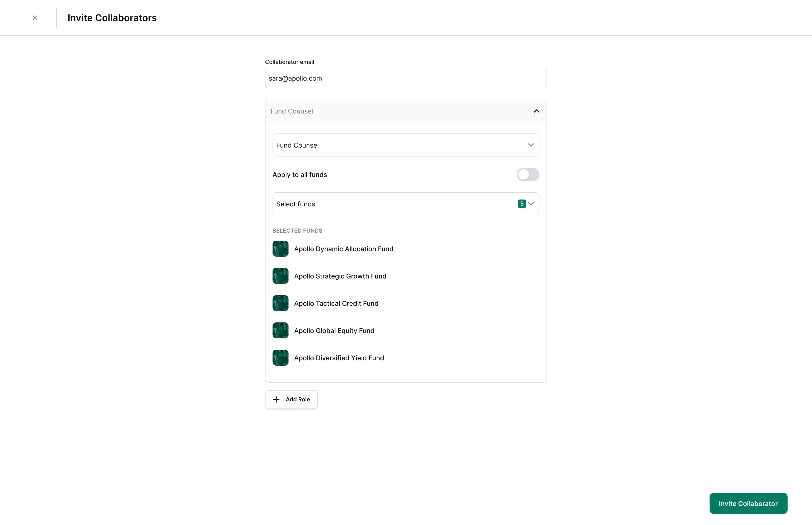Click Apollo Diversified Yield Fund icon
Image resolution: width=812 pixels, height=525 pixels.
point(281,358)
